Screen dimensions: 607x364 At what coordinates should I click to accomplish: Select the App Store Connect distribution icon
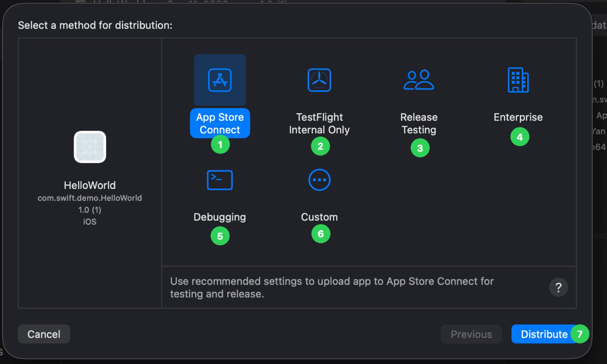tap(220, 80)
